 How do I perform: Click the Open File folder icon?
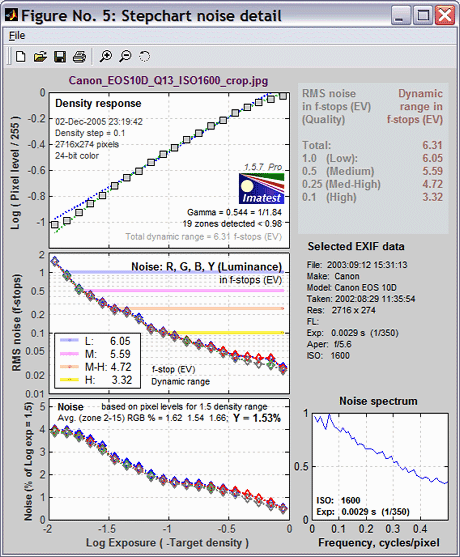[40, 56]
